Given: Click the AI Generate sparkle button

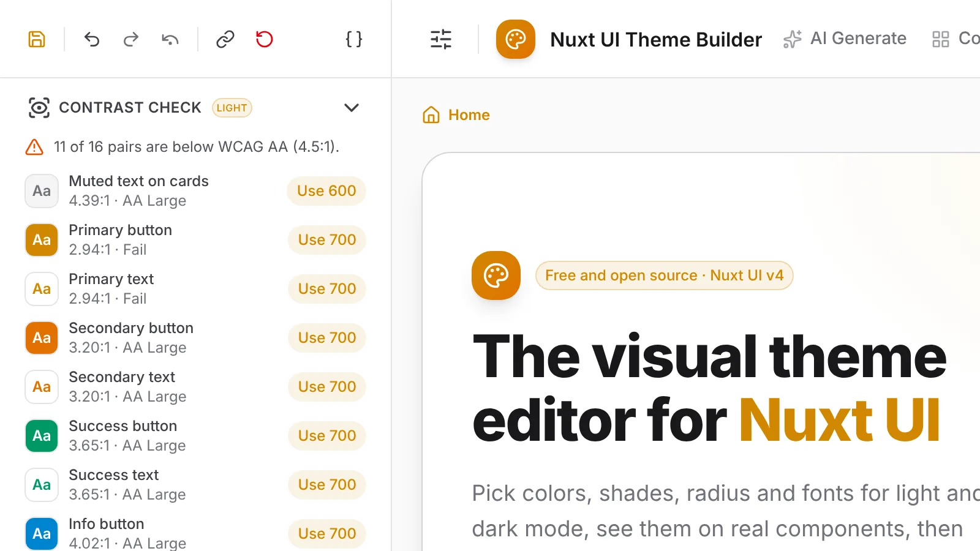Looking at the screenshot, I should [x=845, y=39].
